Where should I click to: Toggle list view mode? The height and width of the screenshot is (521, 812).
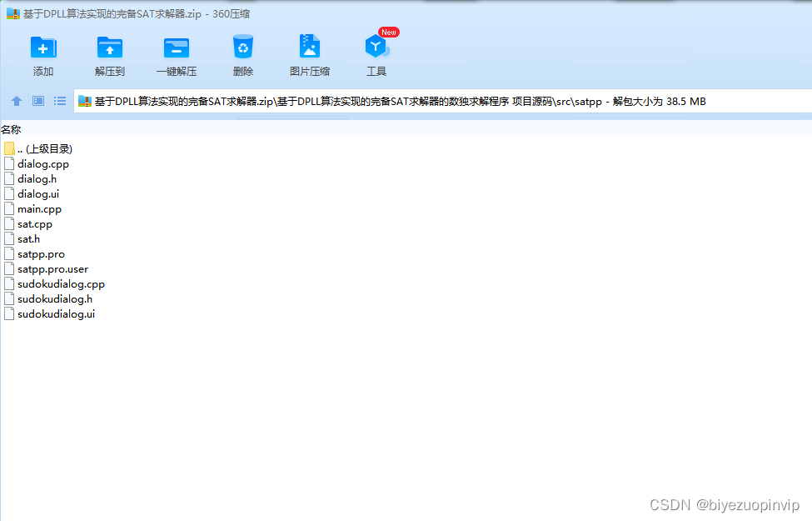(59, 101)
